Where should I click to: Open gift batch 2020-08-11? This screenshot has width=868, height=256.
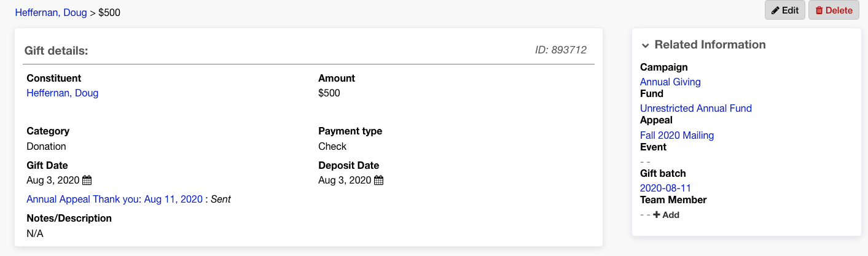(x=665, y=188)
